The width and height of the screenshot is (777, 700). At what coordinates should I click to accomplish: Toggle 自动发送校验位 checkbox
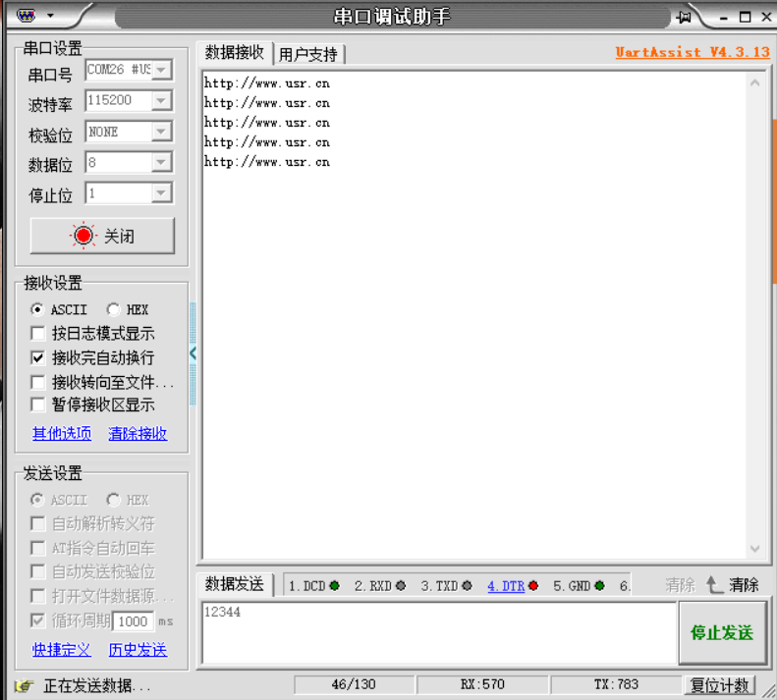click(x=38, y=571)
